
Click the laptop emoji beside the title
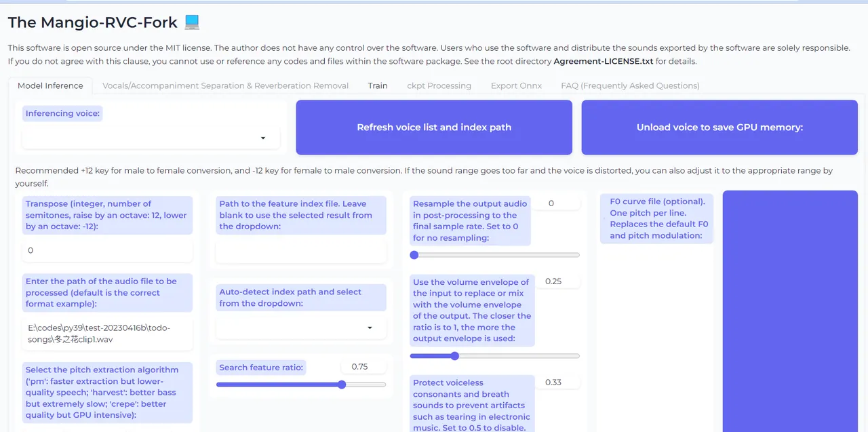[192, 22]
